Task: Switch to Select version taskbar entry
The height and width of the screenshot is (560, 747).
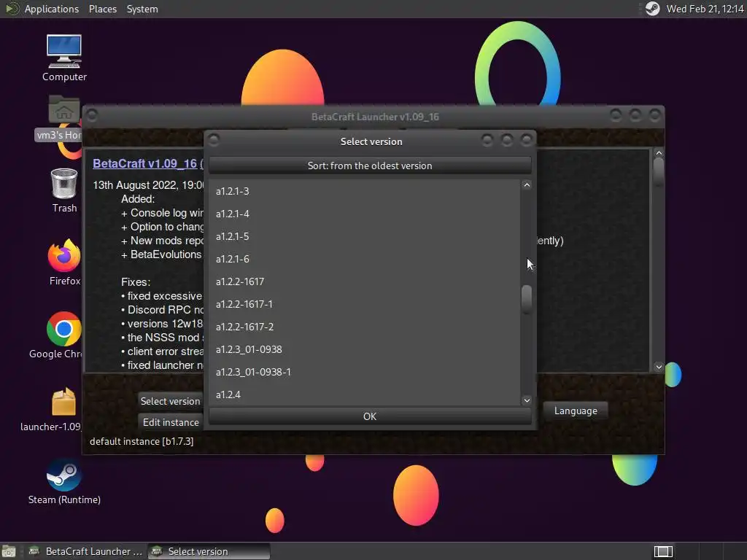Action: 209,551
